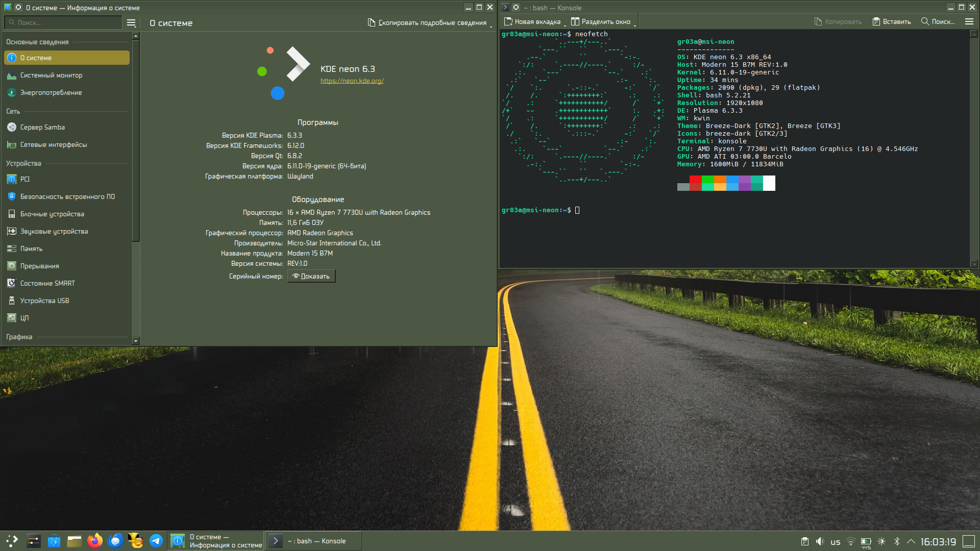
Task: Open the hamburger menu in Konsole
Action: pyautogui.click(x=969, y=22)
